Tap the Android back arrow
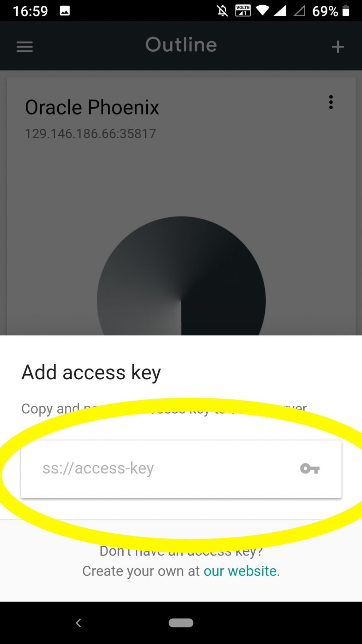Image resolution: width=362 pixels, height=644 pixels. tap(78, 623)
